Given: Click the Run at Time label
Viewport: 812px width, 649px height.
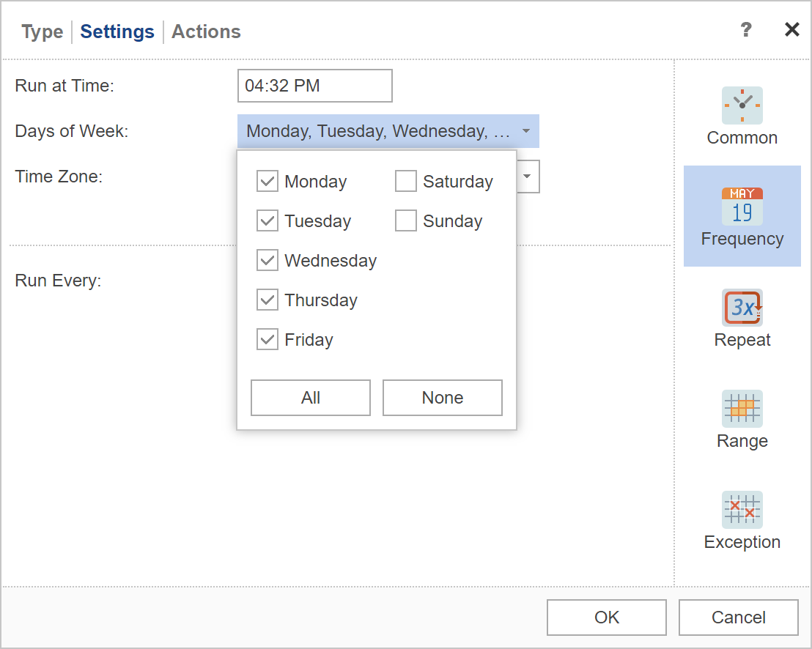Looking at the screenshot, I should click(x=64, y=86).
